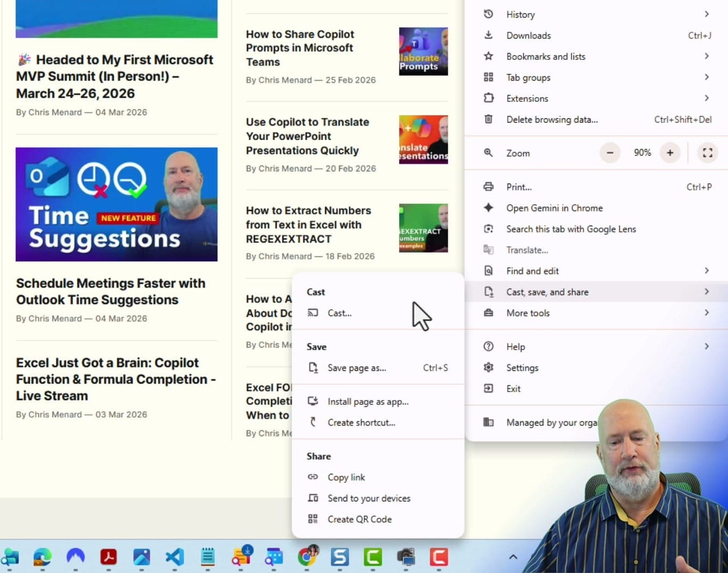Open Chrome Settings from the menu

coord(523,367)
